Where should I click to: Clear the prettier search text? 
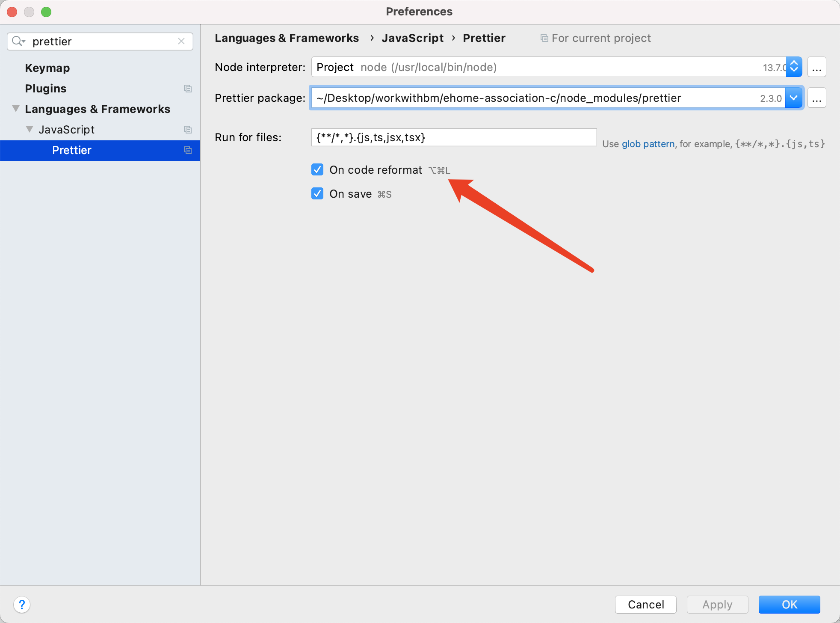[181, 41]
